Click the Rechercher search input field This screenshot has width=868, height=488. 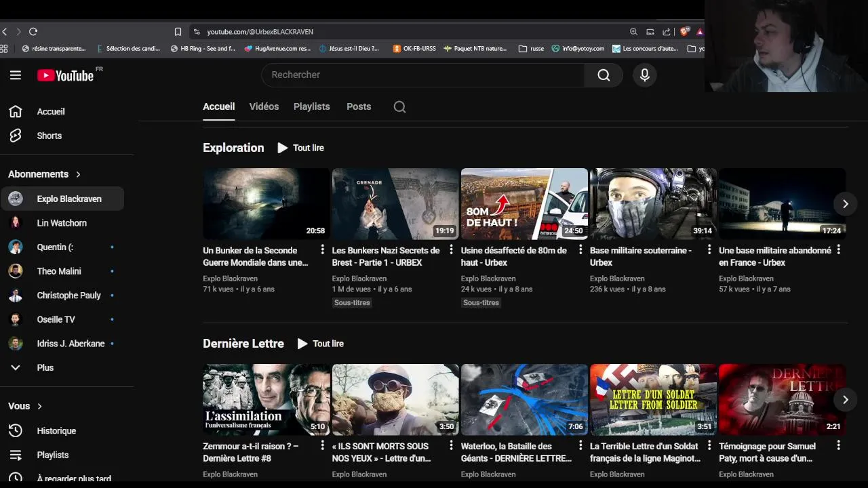(x=423, y=75)
